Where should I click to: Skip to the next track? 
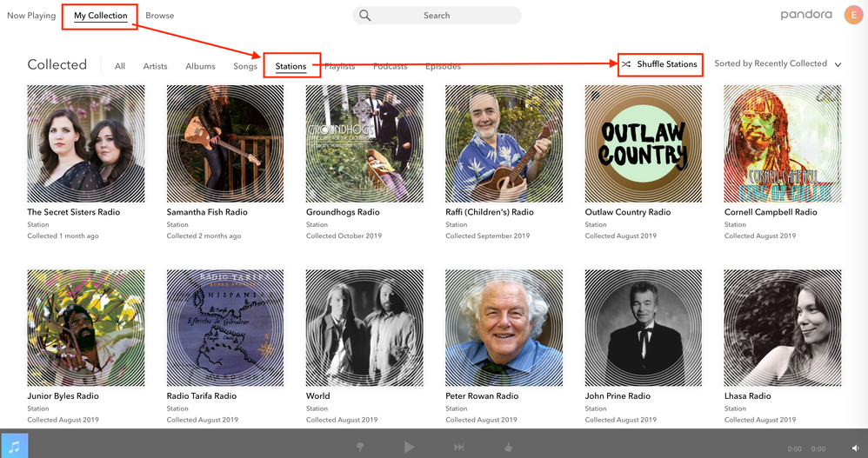tap(458, 447)
